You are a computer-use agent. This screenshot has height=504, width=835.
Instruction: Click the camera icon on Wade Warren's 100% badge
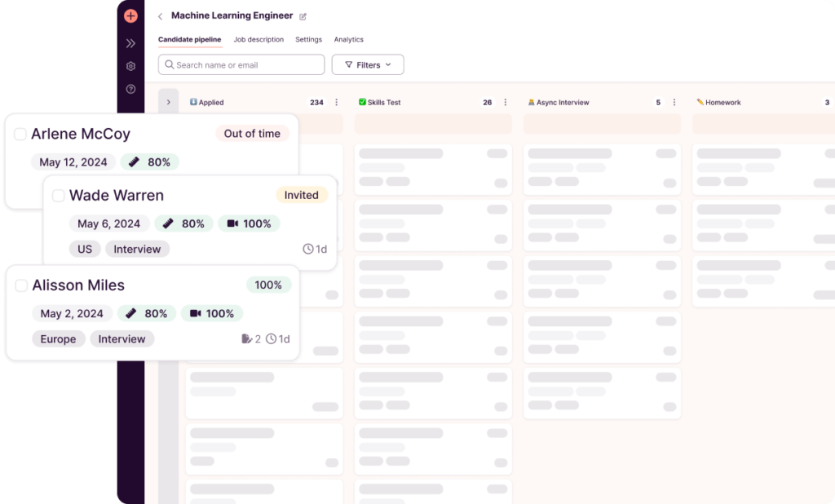233,223
